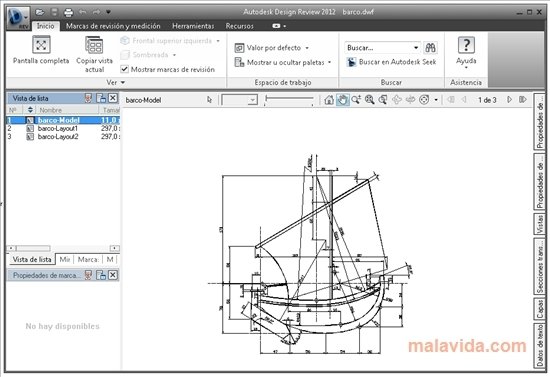The image size is (550, 377).
Task: Open Marcas de revisión y medición tab
Action: (113, 26)
